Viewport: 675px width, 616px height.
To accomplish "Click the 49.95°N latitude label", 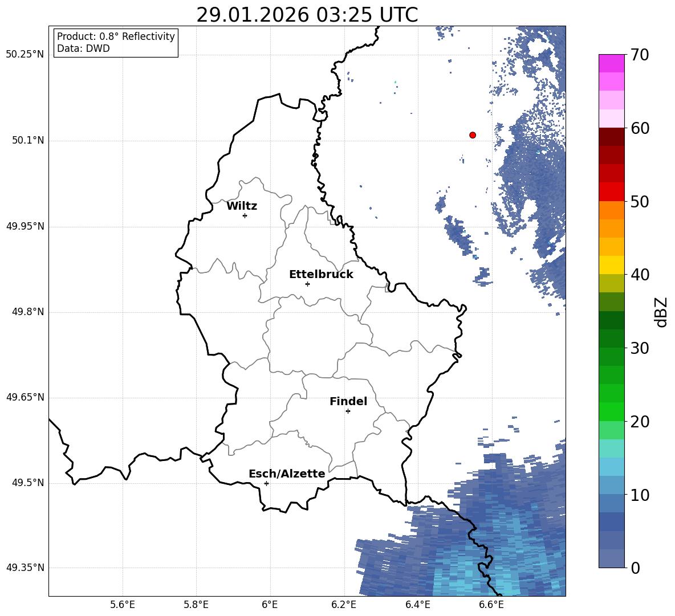I will 25,226.
